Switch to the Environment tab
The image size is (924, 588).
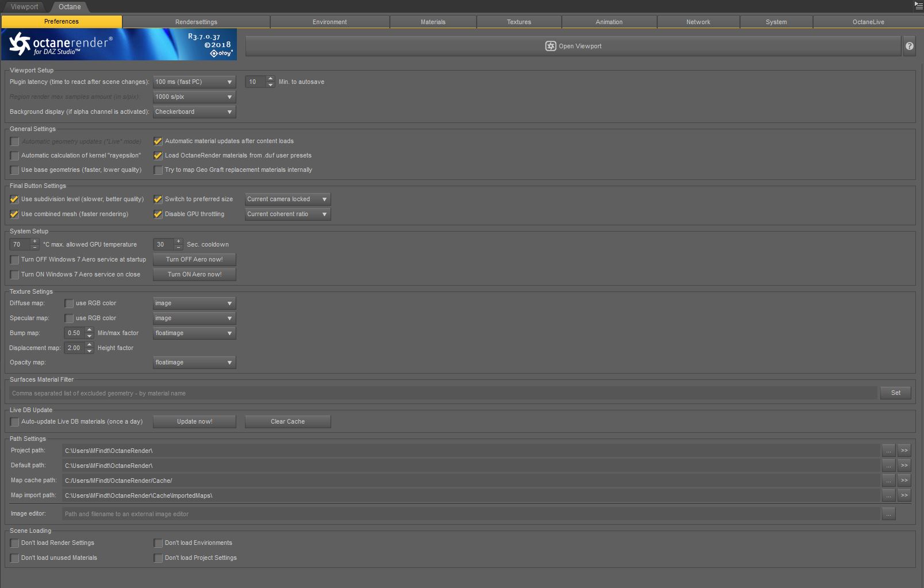[329, 22]
